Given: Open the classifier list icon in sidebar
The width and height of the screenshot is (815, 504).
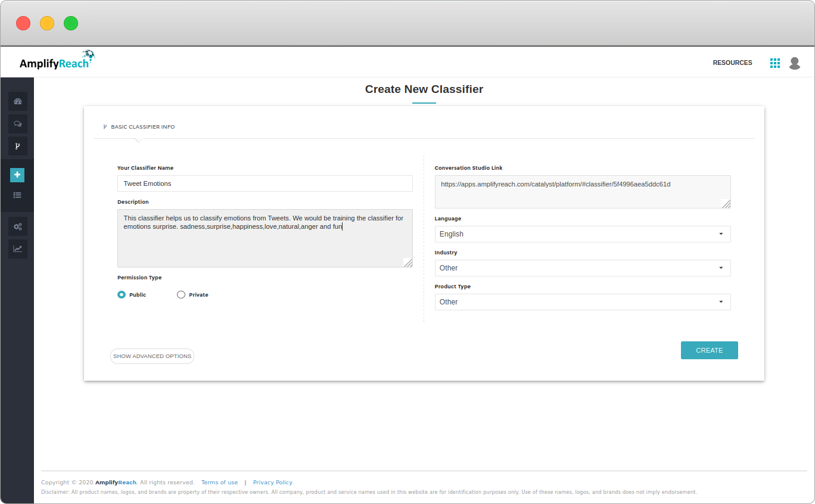Looking at the screenshot, I should pyautogui.click(x=18, y=195).
